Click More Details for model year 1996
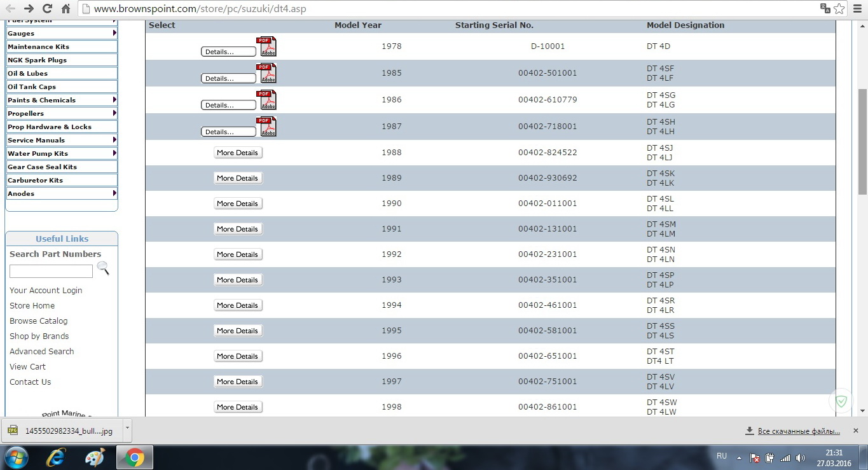 tap(238, 356)
